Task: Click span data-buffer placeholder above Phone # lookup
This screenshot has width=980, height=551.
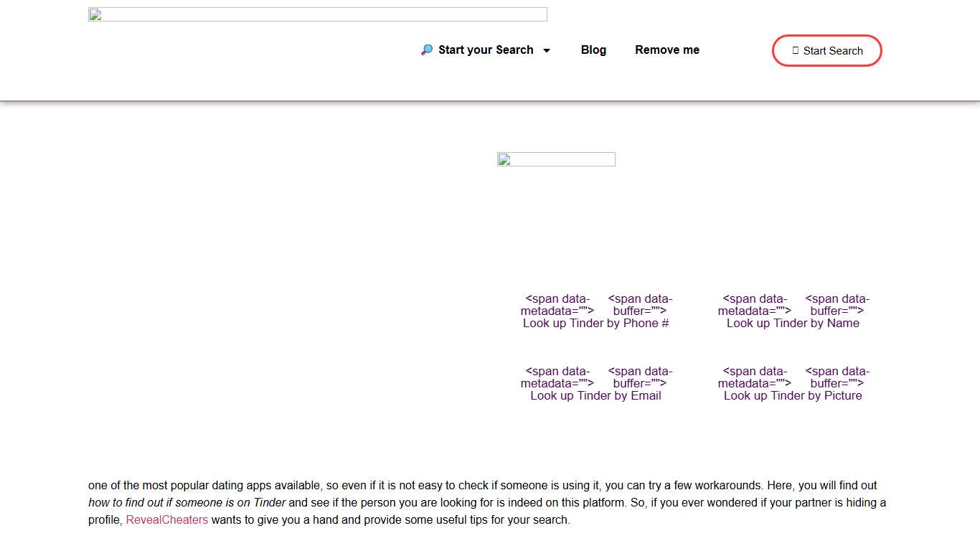Action: click(x=640, y=305)
